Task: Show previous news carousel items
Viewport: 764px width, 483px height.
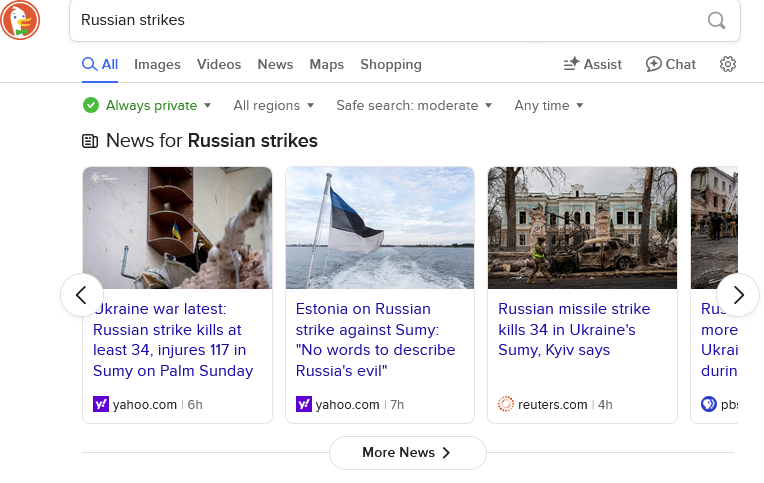Action: 82,295
